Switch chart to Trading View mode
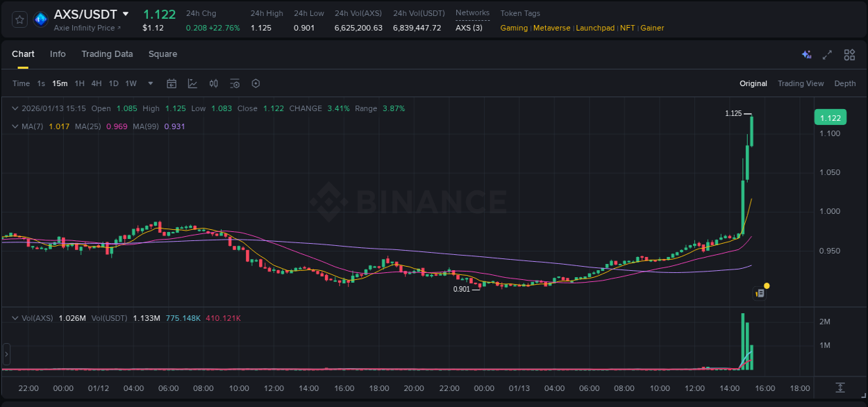This screenshot has height=407, width=868. coord(800,83)
